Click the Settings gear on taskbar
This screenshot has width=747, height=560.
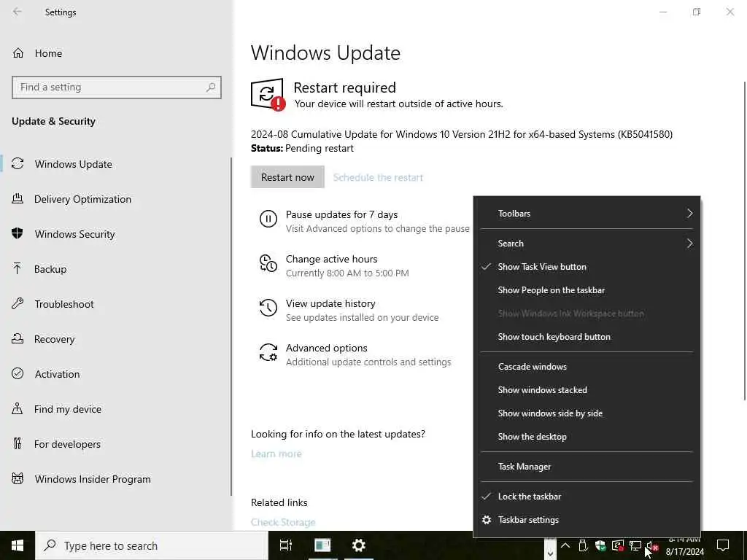point(359,545)
